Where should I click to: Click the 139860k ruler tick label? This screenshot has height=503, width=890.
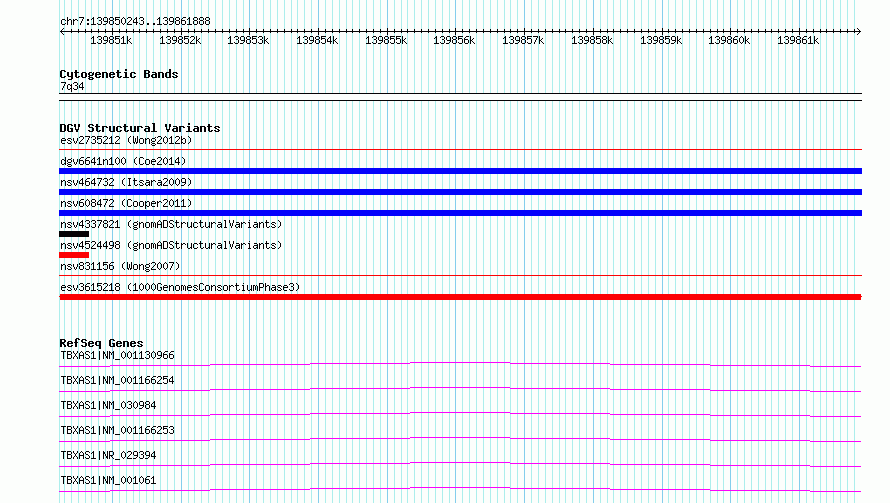coord(729,40)
